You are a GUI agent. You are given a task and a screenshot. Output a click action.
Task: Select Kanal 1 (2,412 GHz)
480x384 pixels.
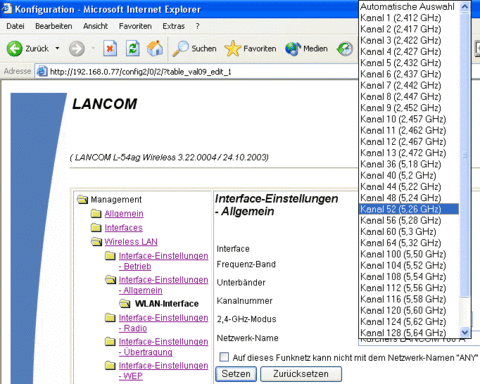coord(409,18)
